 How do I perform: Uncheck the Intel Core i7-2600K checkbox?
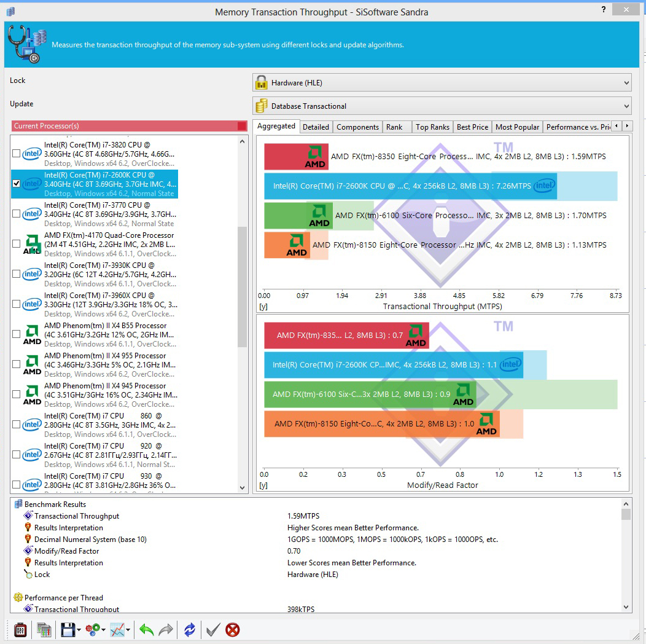pyautogui.click(x=16, y=184)
